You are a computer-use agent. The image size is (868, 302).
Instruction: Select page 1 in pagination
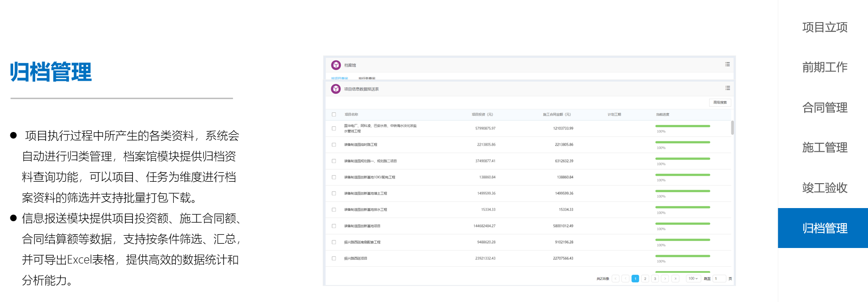[635, 279]
